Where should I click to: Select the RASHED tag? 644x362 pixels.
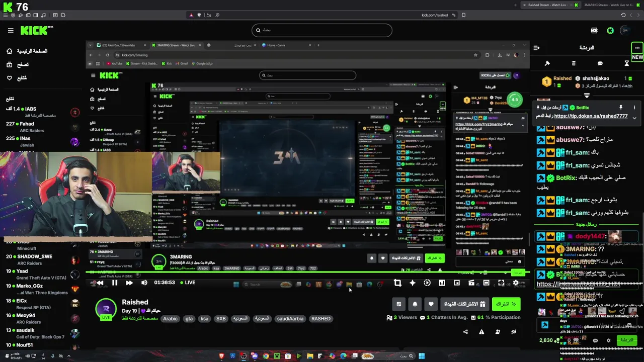[x=320, y=318]
